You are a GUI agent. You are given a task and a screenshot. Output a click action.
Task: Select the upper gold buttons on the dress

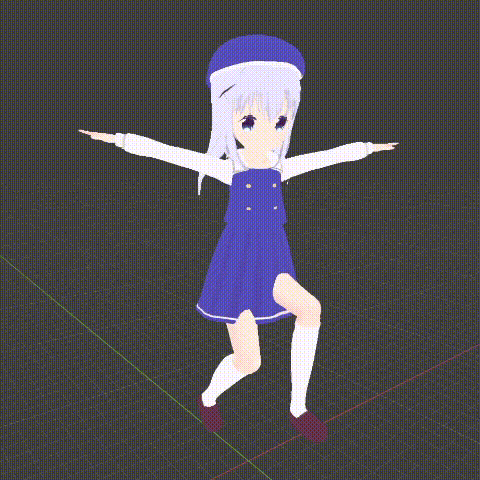[x=261, y=186]
